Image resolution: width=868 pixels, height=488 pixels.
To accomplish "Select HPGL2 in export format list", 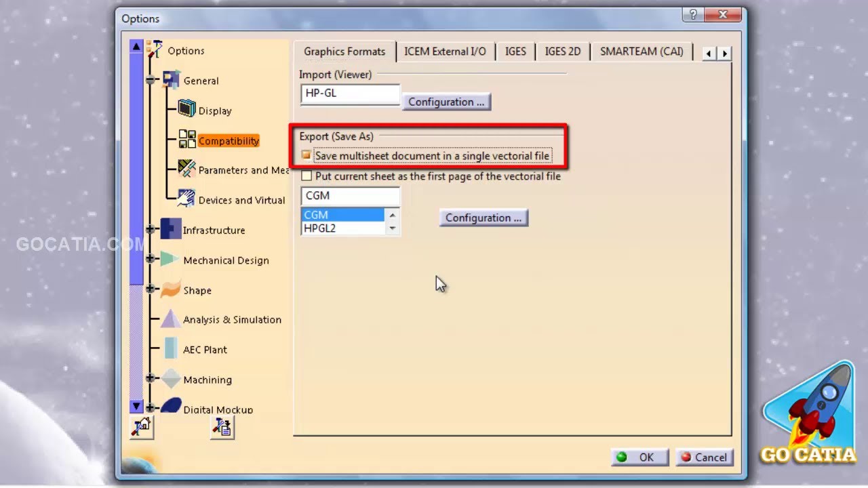I will (x=343, y=228).
